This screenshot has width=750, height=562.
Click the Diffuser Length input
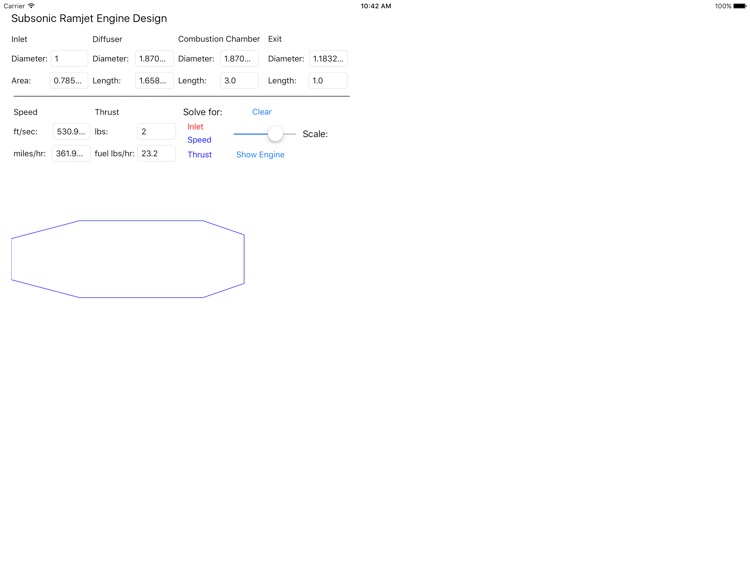[x=154, y=80]
